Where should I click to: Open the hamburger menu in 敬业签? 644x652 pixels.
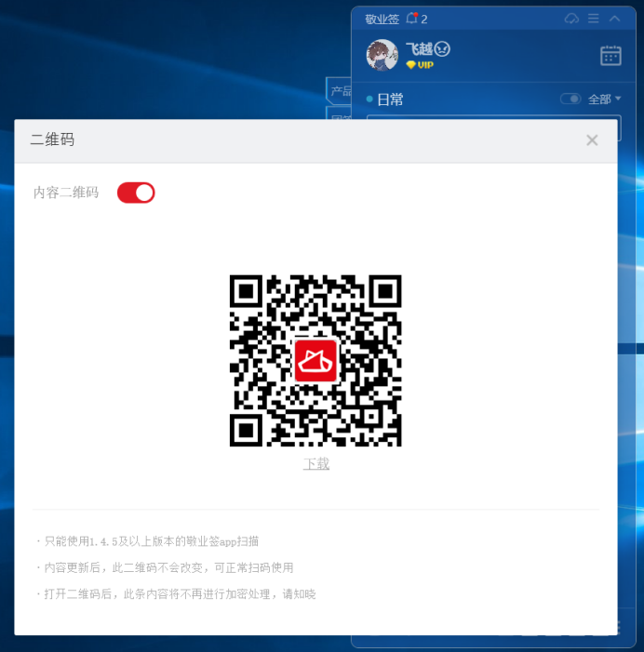click(594, 19)
